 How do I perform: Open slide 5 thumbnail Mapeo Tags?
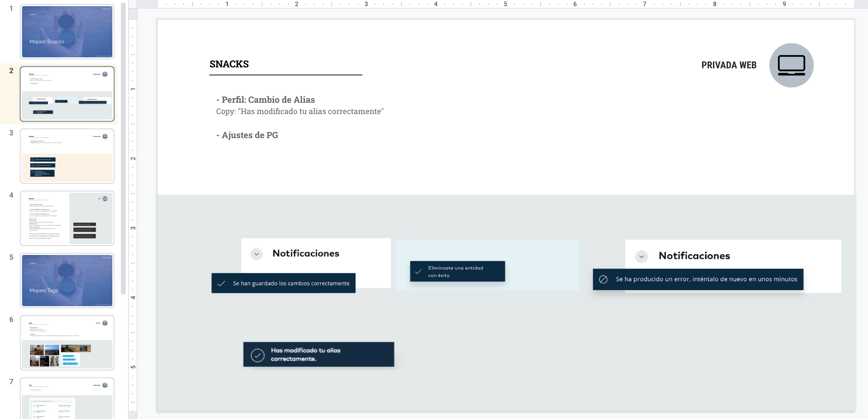tap(67, 280)
